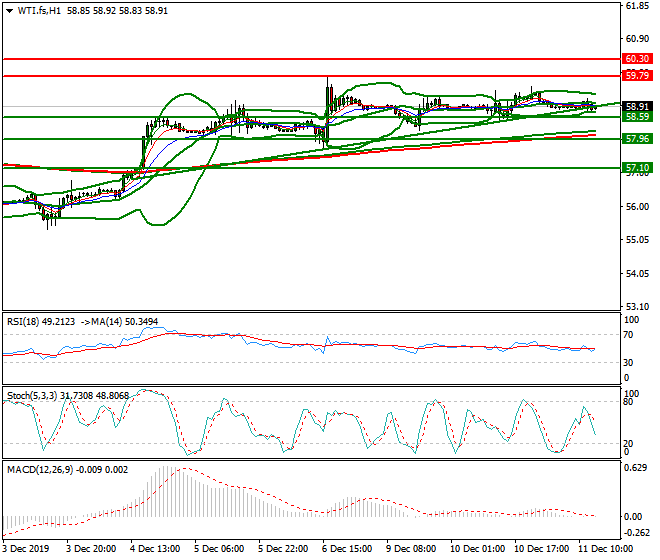Click the 4 Dec 13:00 time axis label
The image size is (660, 560).
tap(156, 549)
